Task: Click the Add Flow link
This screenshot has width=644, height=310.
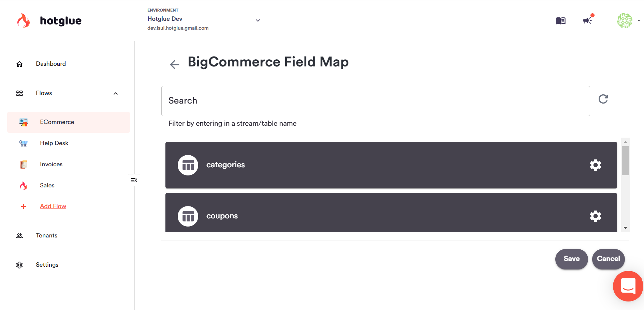Action: click(53, 206)
